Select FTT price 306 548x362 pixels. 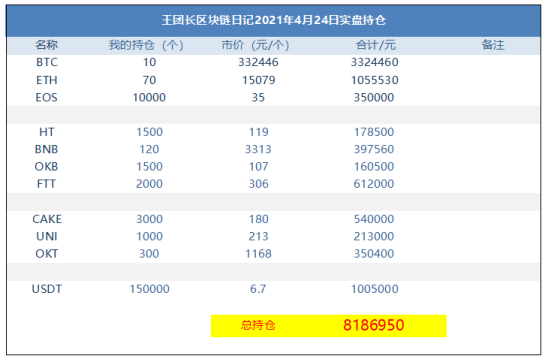[259, 183]
